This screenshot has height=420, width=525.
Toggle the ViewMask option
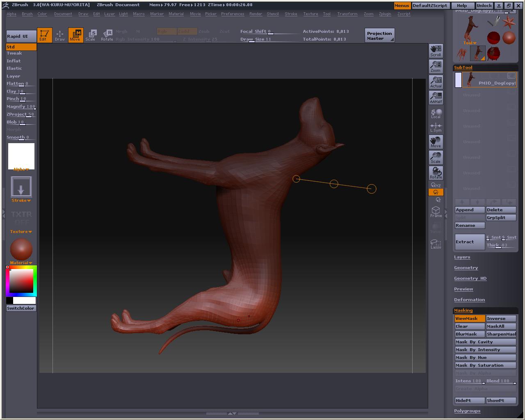point(469,318)
